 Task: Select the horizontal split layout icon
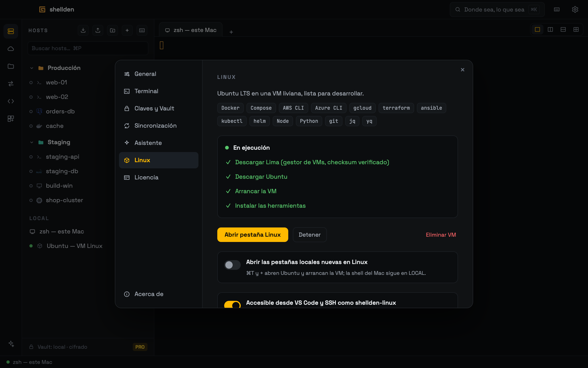(x=563, y=29)
